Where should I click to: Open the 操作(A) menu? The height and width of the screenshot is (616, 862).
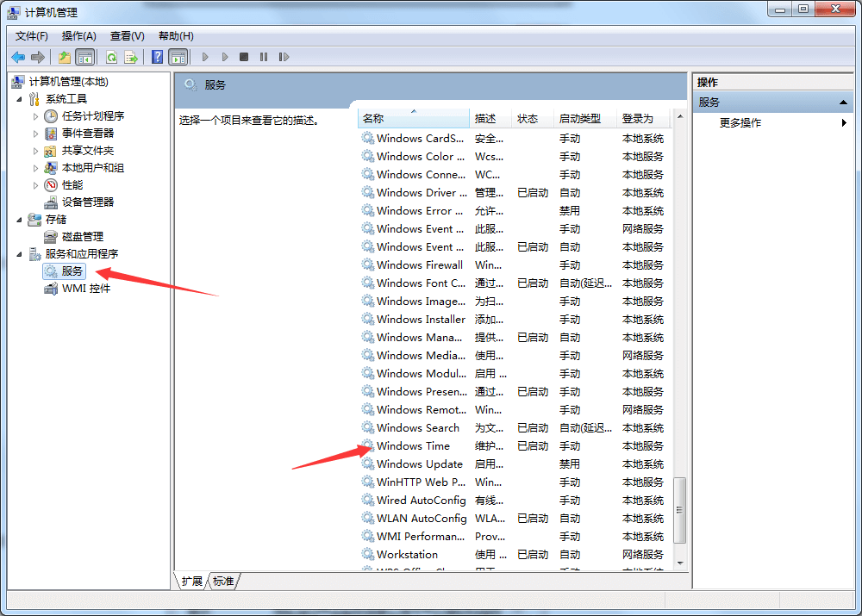(x=78, y=36)
